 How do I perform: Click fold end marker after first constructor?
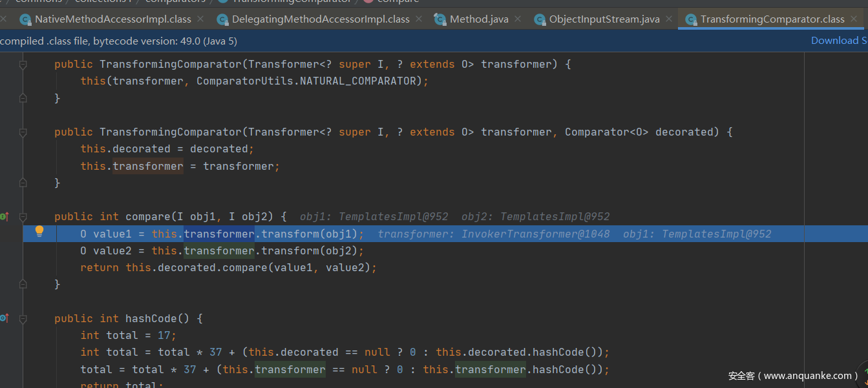(23, 98)
